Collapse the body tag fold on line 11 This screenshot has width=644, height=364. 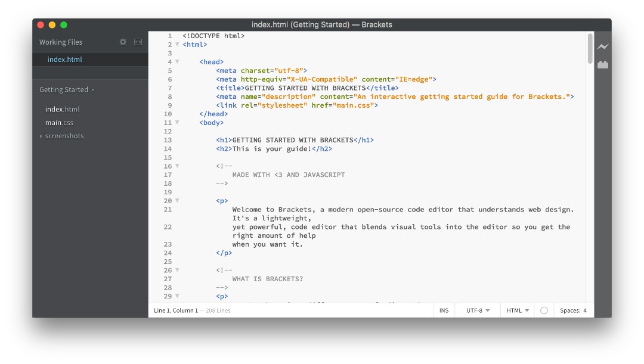coord(178,122)
